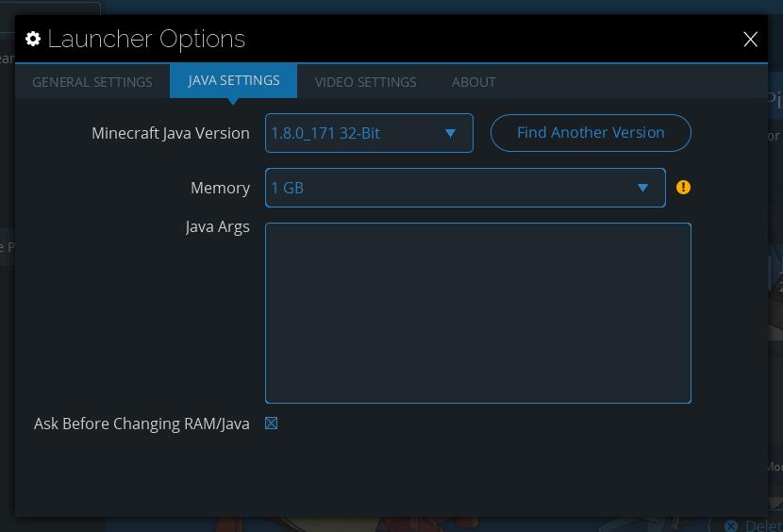Close the Launcher Options dialog
The image size is (783, 532).
[750, 39]
